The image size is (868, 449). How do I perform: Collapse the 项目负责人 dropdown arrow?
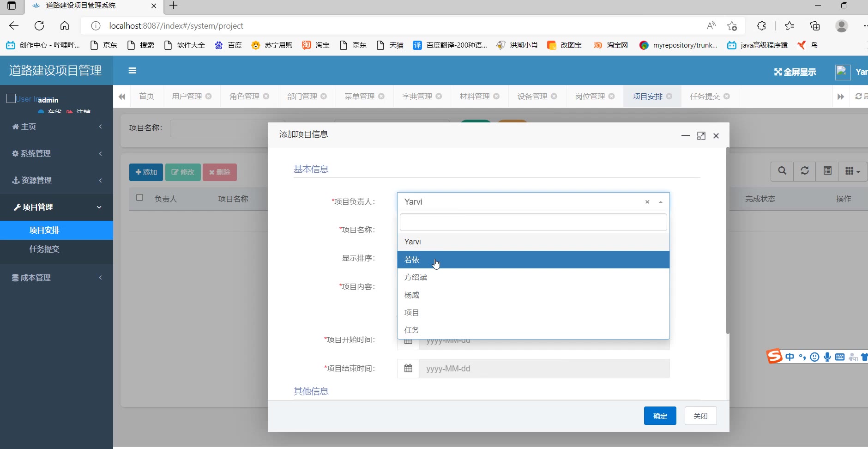pos(661,202)
